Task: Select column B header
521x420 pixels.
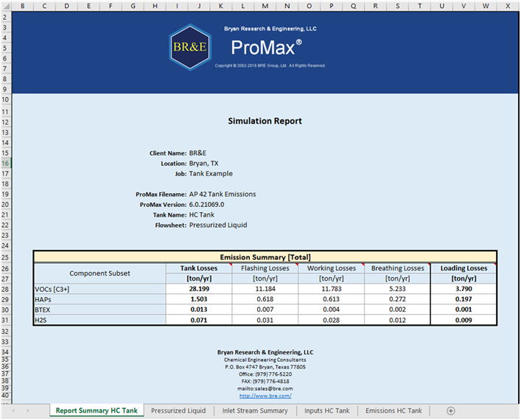Action: click(x=23, y=6)
